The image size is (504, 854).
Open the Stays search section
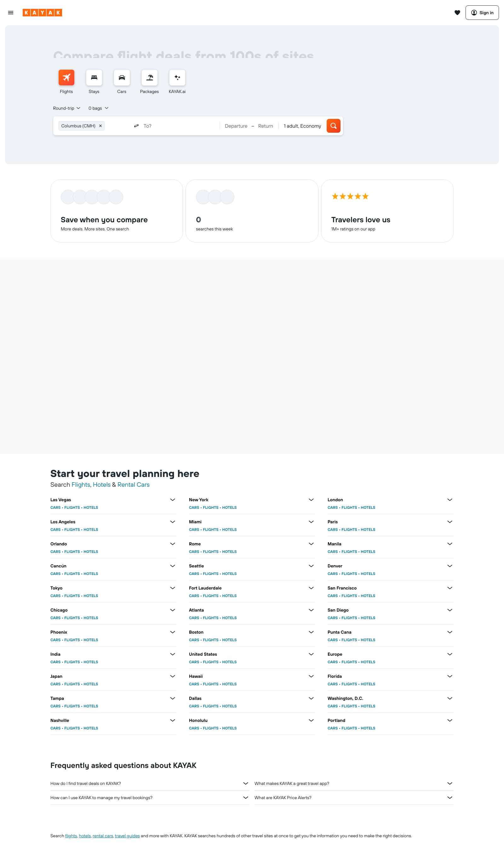click(94, 78)
